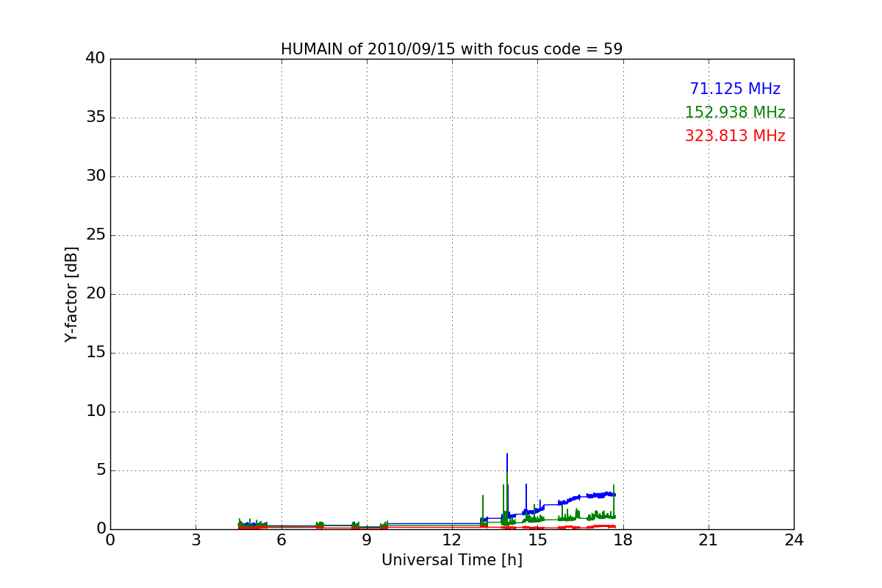Click the x-axis tick label 18
The image size is (882, 588).
click(x=623, y=540)
